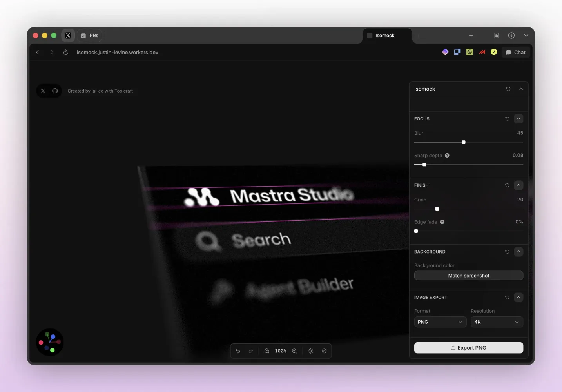The image size is (562, 392).
Task: Click the Blur slider handle
Action: (x=464, y=142)
